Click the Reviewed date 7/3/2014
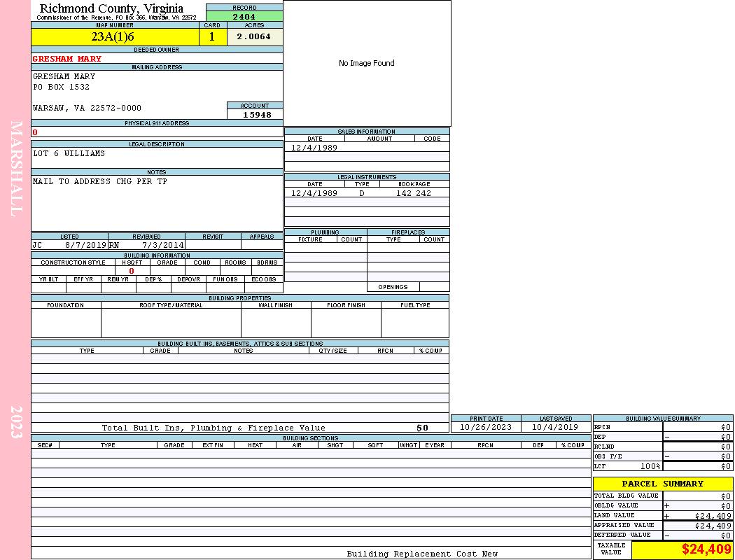Image resolution: width=735 pixels, height=560 pixels. coord(163,246)
